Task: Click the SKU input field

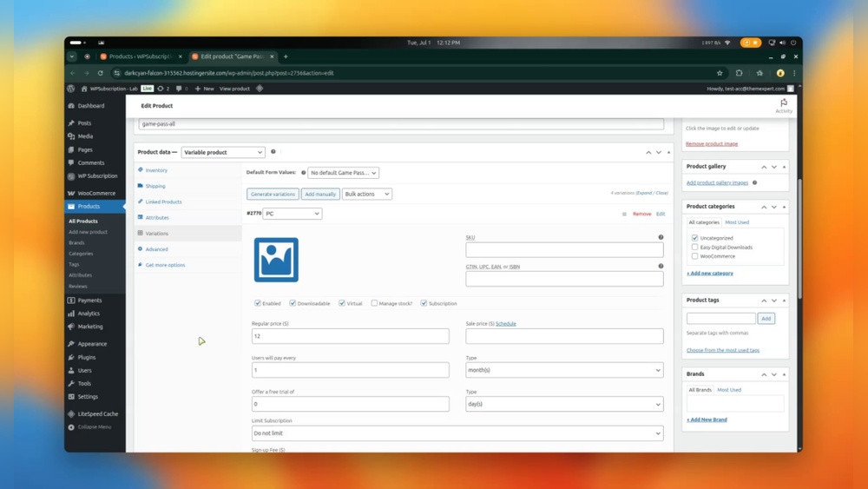Action: 564,250
